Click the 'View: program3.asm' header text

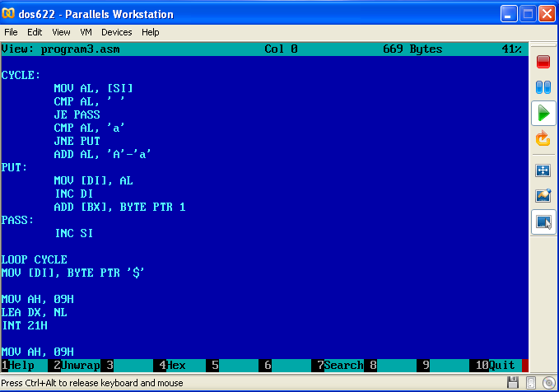click(x=61, y=49)
